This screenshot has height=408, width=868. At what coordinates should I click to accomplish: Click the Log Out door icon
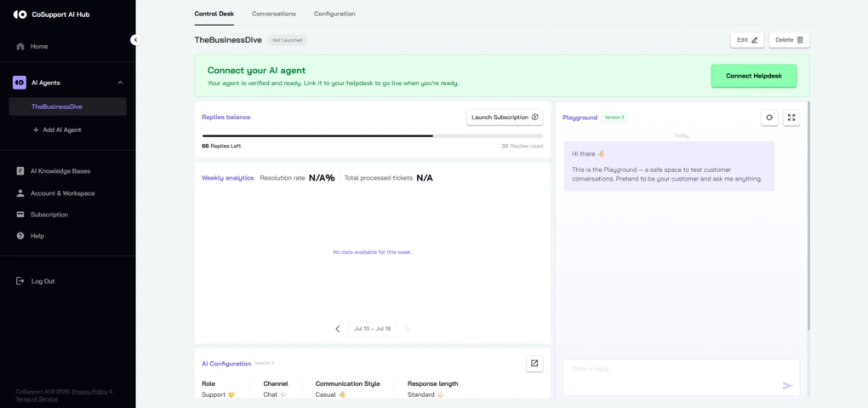[20, 281]
